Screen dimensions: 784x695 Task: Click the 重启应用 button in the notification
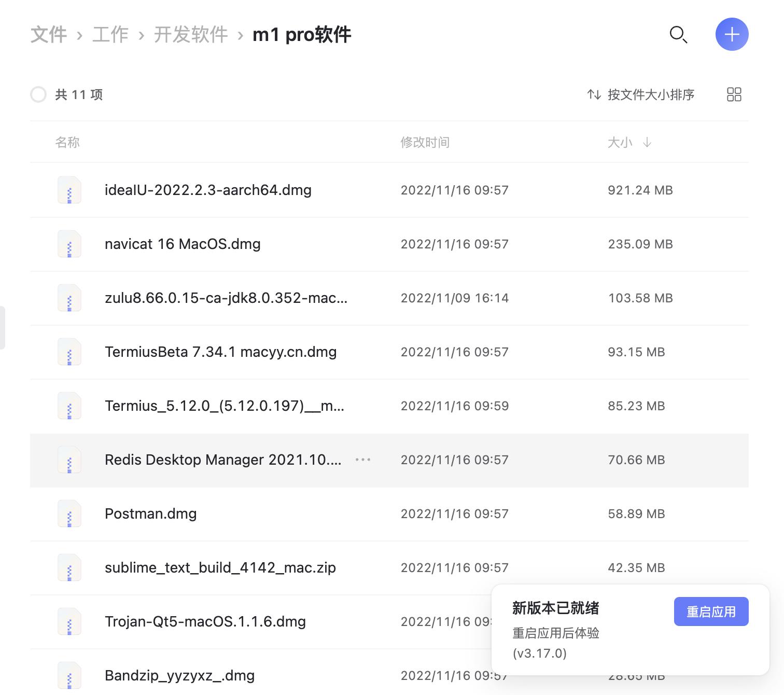(x=711, y=611)
